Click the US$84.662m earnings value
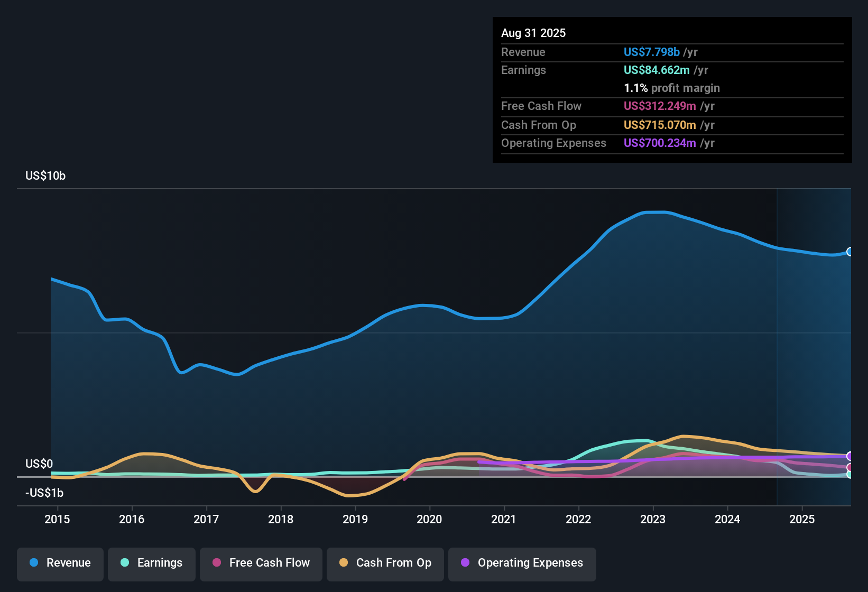This screenshot has height=592, width=868. pyautogui.click(x=657, y=70)
